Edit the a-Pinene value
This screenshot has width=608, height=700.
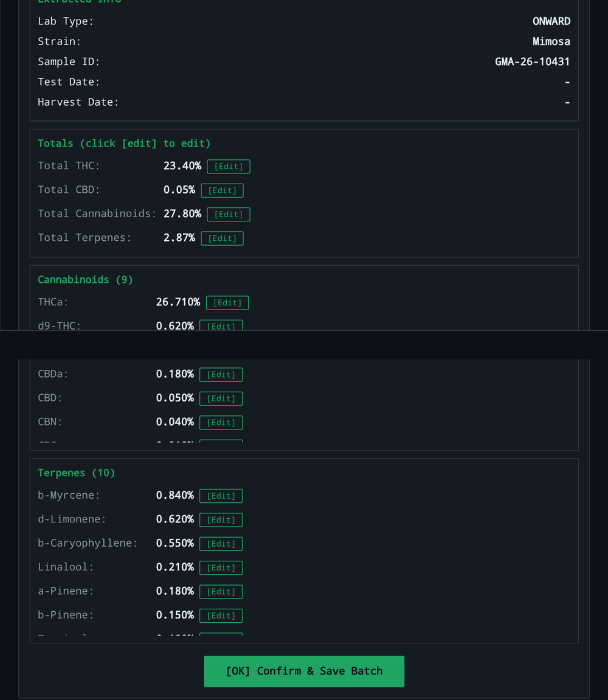pyautogui.click(x=221, y=592)
